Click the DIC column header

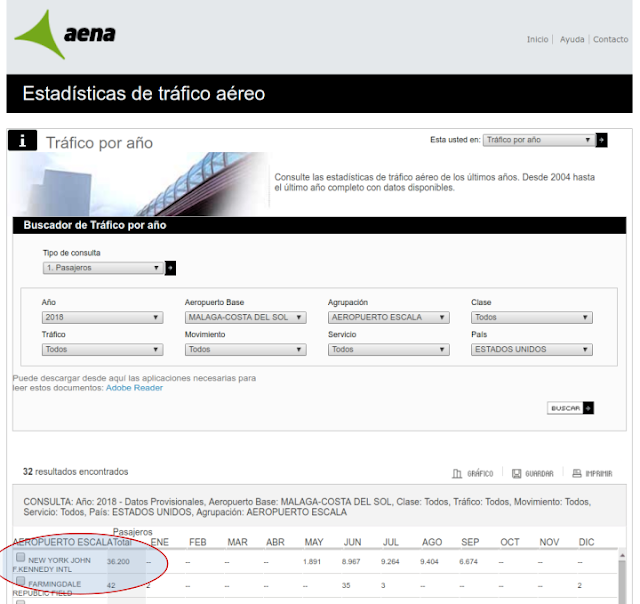[x=587, y=542]
